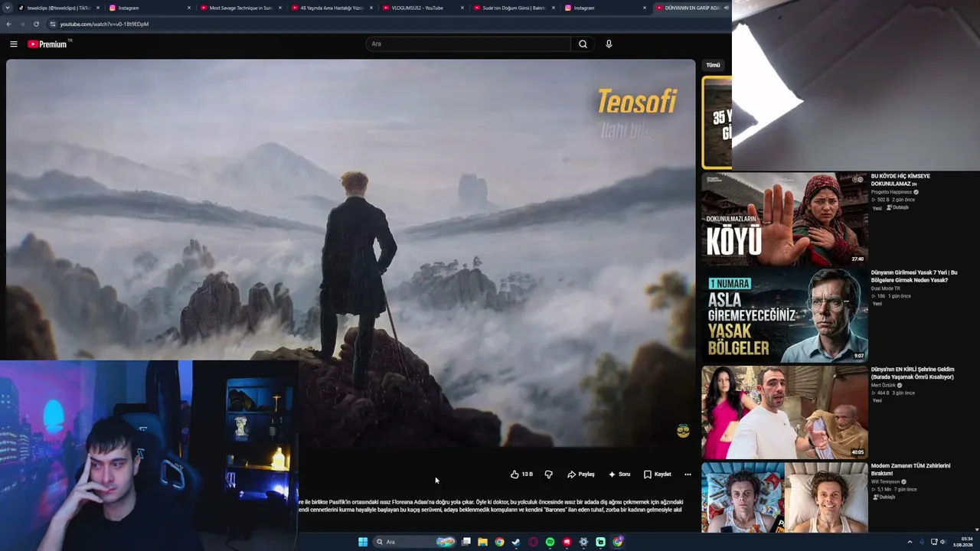This screenshot has width=980, height=551.
Task: Like the video (13 B)
Action: click(x=521, y=474)
